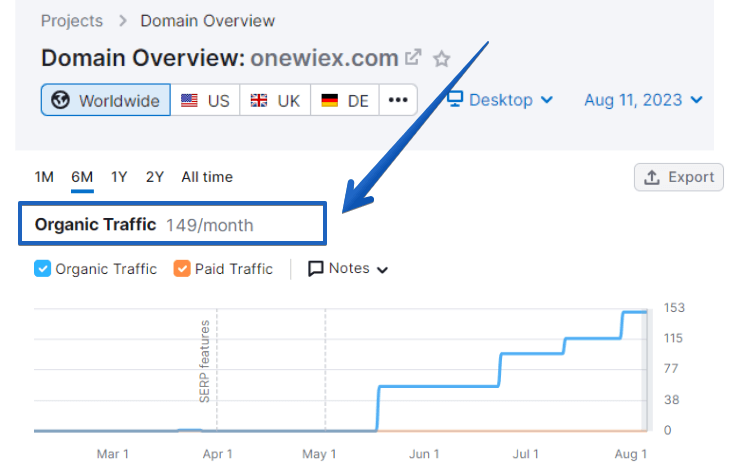This screenshot has height=473, width=732.
Task: Select the Worldwide globe database
Action: (106, 100)
